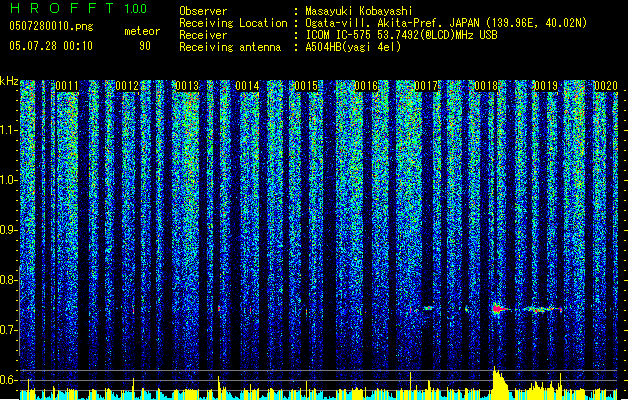Click the 0016 time marker
The width and height of the screenshot is (629, 400).
pyautogui.click(x=366, y=86)
